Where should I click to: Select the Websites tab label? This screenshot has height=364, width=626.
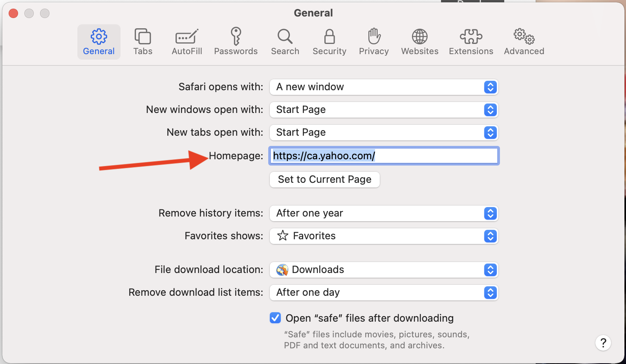(x=420, y=51)
